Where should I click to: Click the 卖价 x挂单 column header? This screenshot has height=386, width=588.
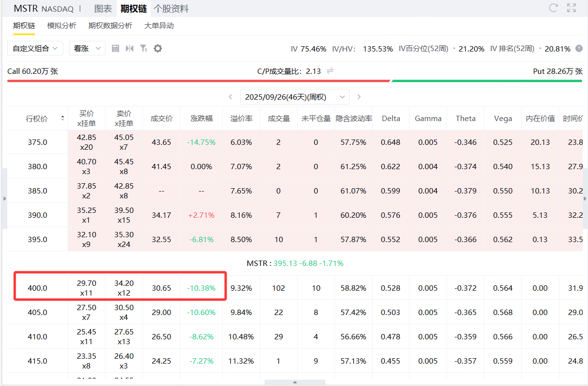[124, 118]
